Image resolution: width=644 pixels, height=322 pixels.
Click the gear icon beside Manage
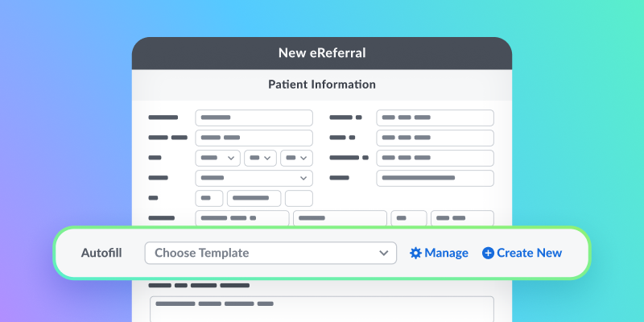[x=415, y=253]
